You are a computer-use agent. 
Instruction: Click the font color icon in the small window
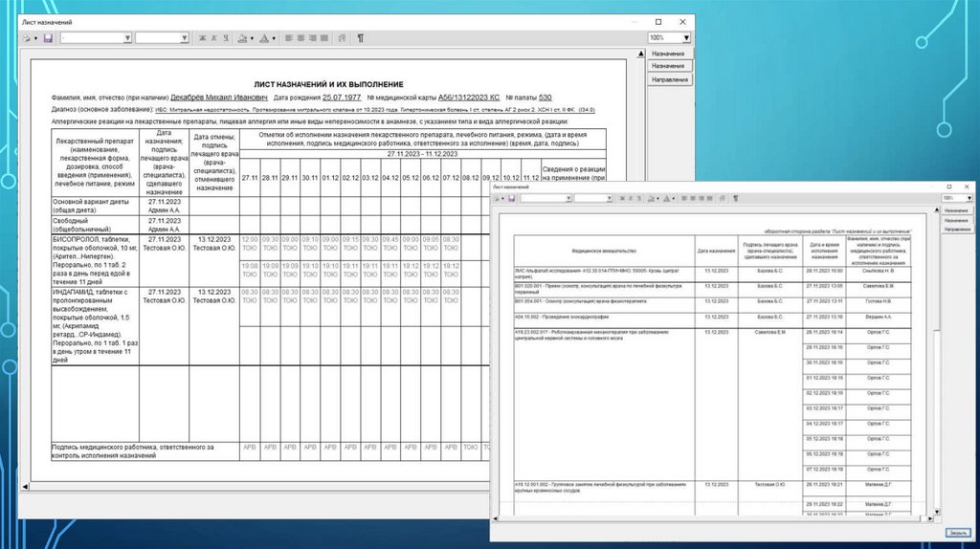click(666, 199)
